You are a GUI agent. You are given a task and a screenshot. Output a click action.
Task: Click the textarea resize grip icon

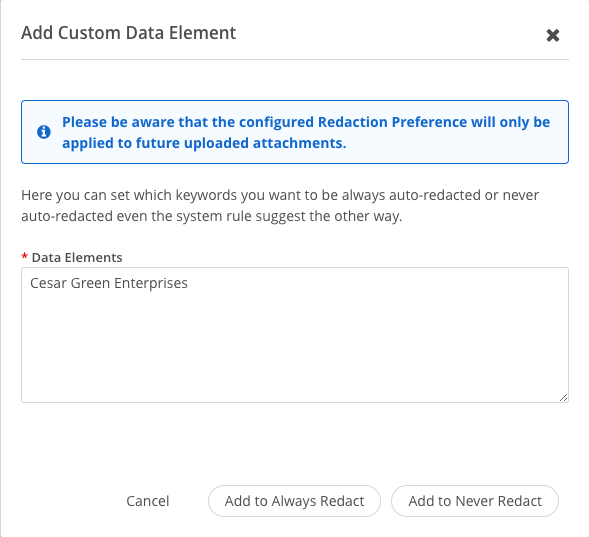pyautogui.click(x=563, y=397)
